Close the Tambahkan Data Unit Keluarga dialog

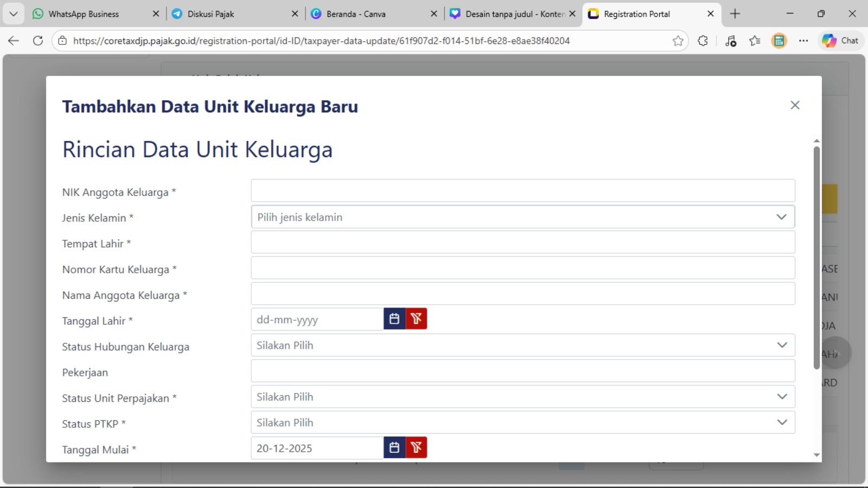click(795, 105)
